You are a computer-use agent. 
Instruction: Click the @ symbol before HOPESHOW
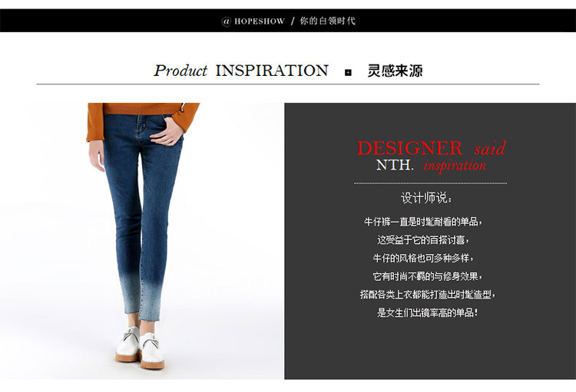pos(226,21)
